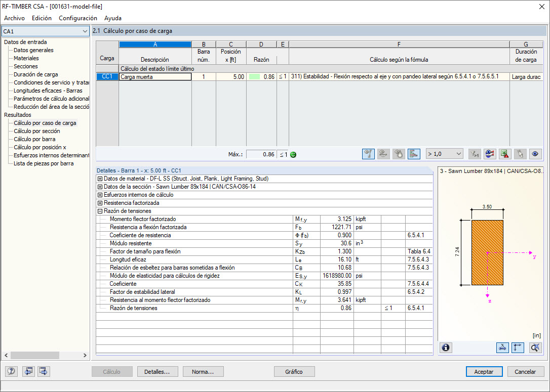This screenshot has height=392, width=550.
Task: Click the disabled Cálculo button
Action: pos(112,372)
